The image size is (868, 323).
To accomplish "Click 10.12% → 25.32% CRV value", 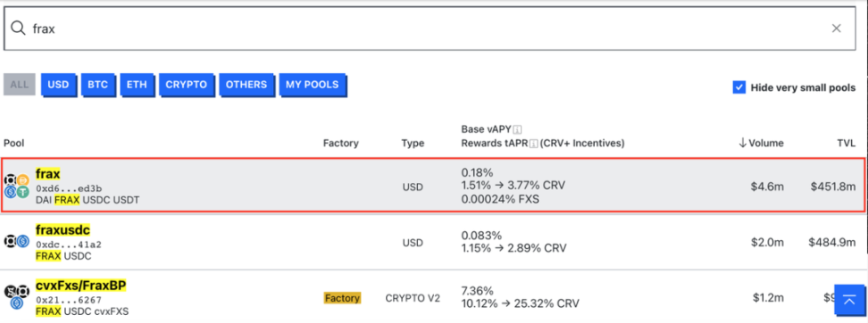I will [x=520, y=304].
